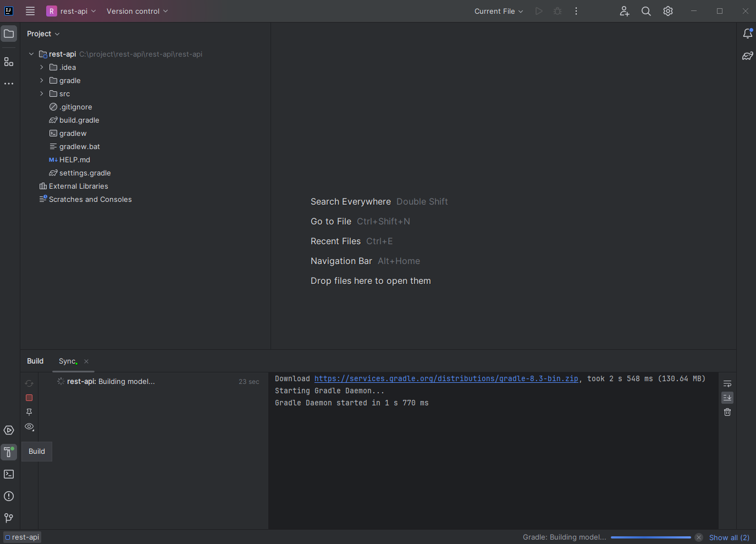
Task: Open the Structure tool window icon
Action: [x=9, y=62]
